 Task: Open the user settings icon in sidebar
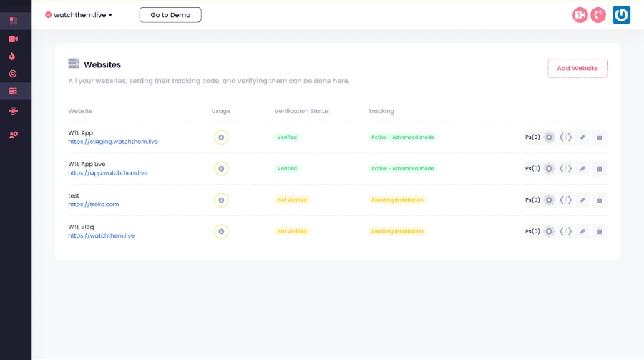(13, 135)
